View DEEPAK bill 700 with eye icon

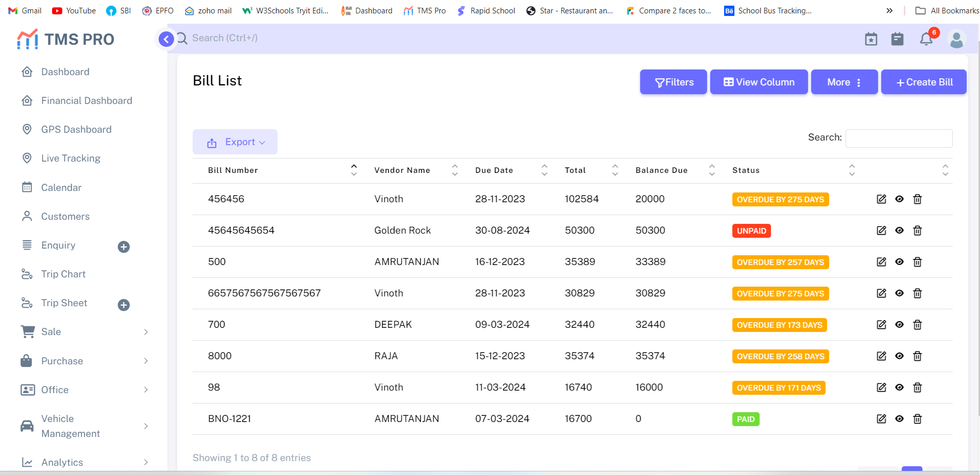point(900,325)
